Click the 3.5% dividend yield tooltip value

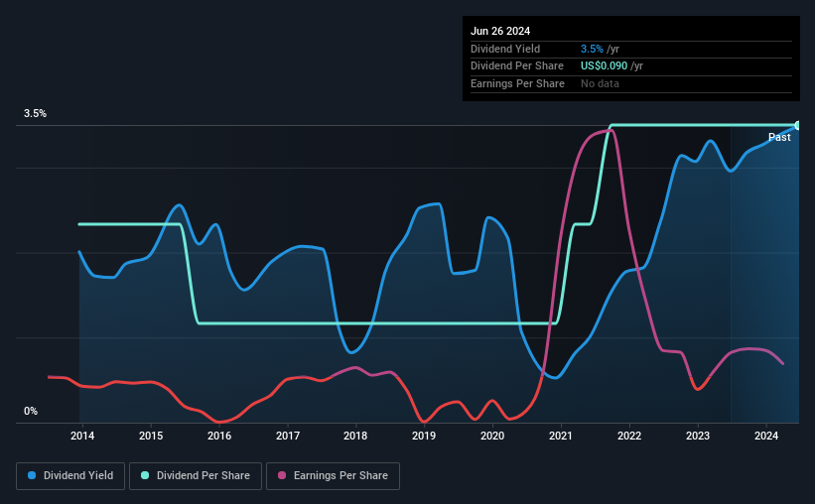tap(592, 49)
